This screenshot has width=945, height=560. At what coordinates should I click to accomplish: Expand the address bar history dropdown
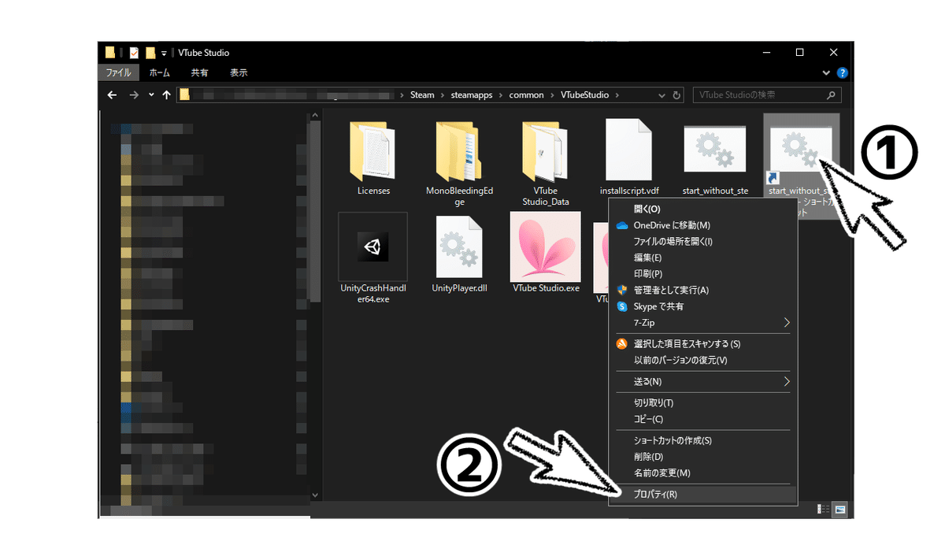pyautogui.click(x=662, y=95)
